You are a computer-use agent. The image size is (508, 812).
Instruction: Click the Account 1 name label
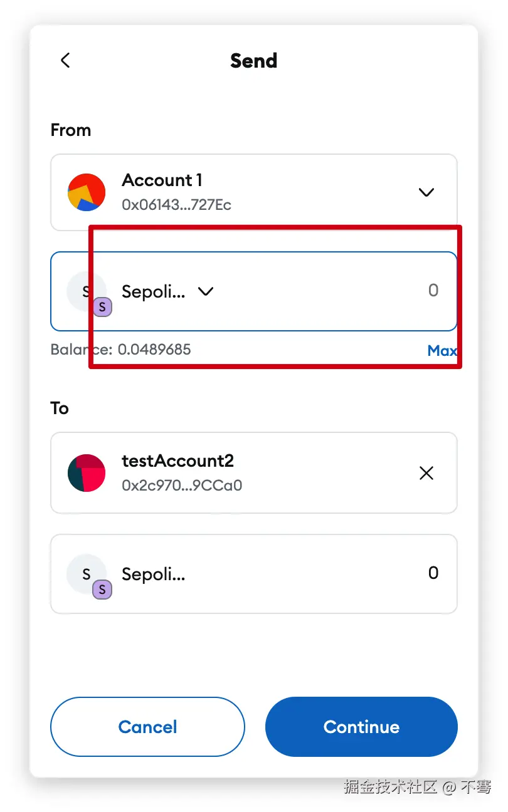click(162, 180)
